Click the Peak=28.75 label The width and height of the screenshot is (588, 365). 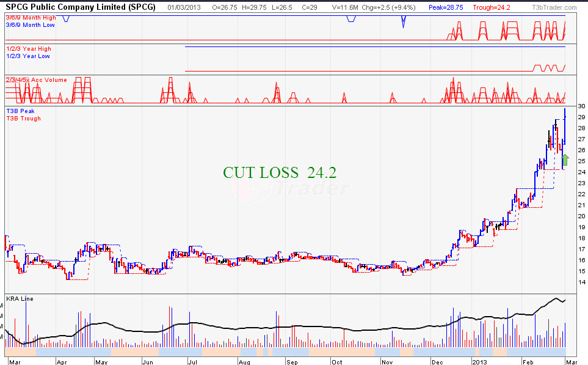pyautogui.click(x=446, y=7)
